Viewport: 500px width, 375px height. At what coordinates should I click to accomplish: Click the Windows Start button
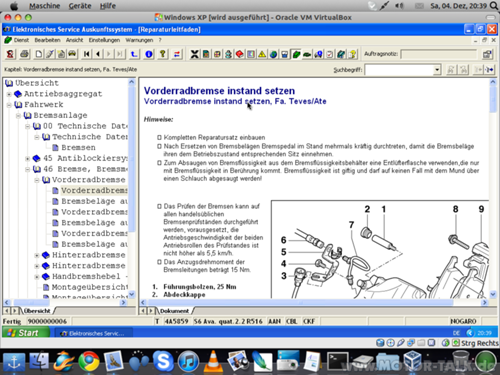(26, 333)
